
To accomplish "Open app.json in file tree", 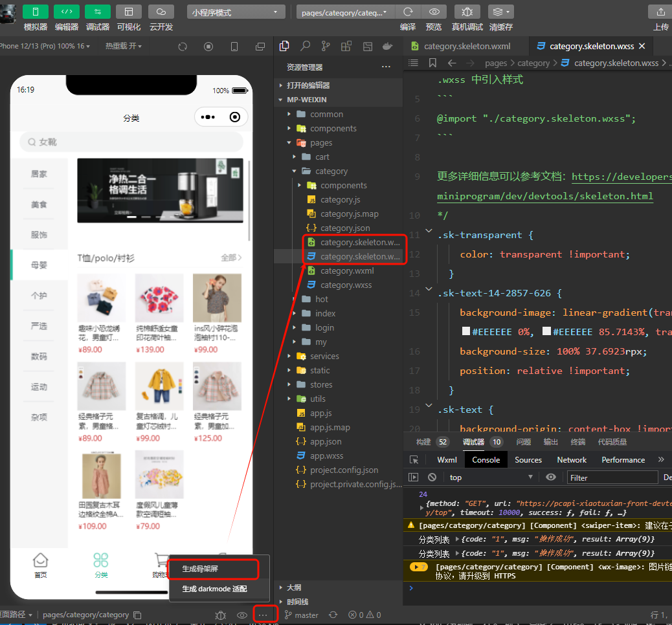I will coord(326,442).
